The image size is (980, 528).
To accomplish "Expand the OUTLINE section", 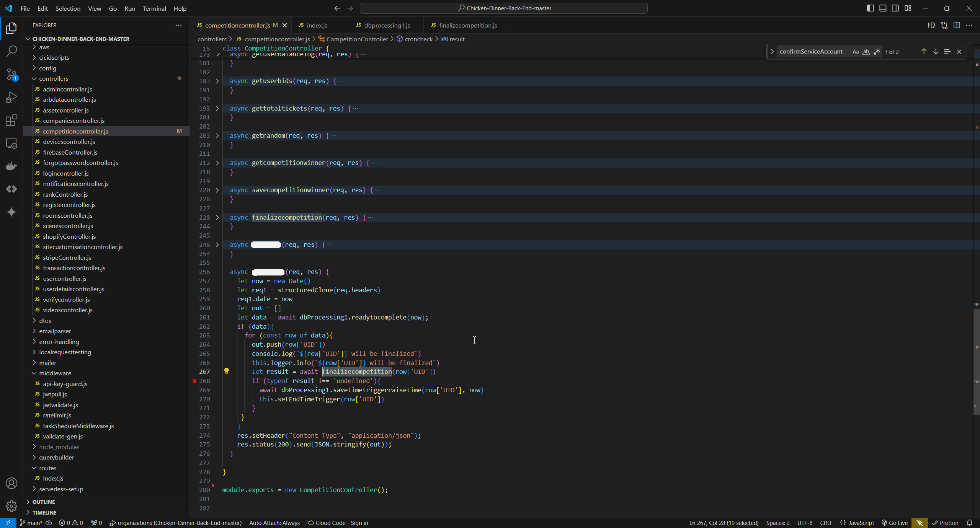I will click(x=43, y=502).
